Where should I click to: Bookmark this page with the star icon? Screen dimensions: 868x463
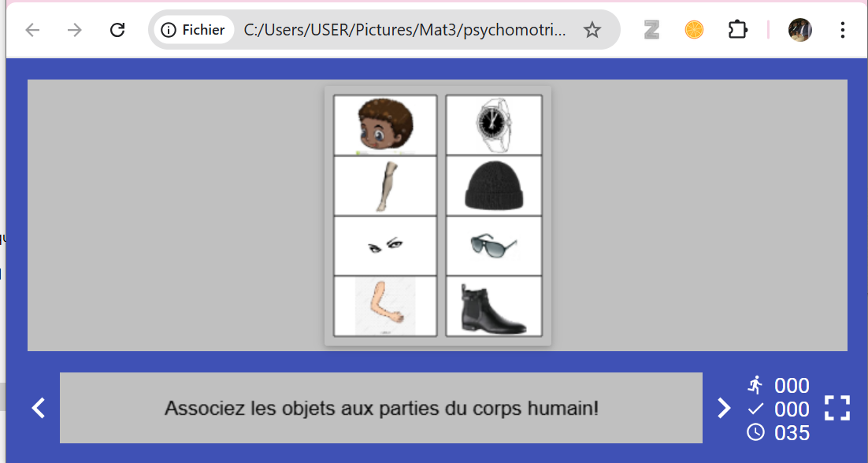point(592,30)
